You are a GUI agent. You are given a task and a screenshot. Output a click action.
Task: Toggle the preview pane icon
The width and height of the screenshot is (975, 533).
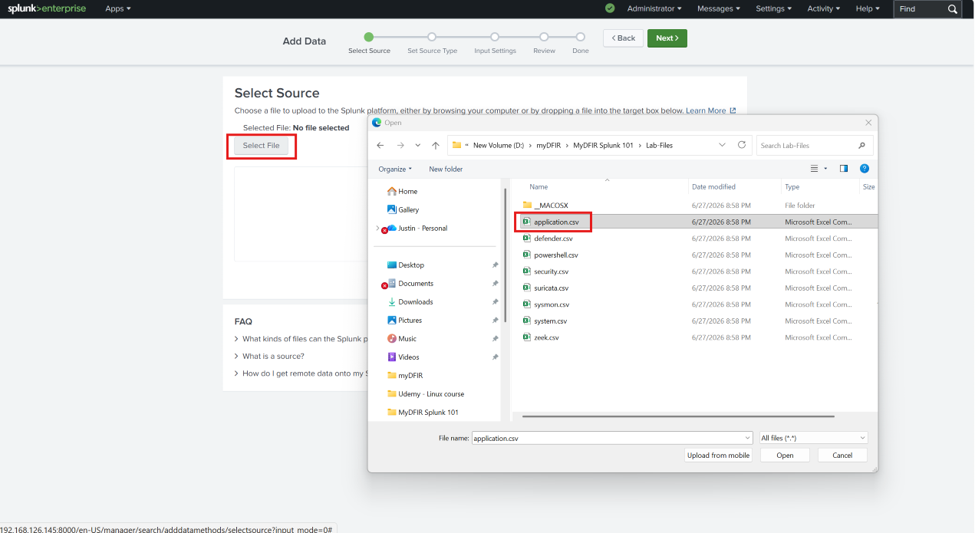pos(844,169)
